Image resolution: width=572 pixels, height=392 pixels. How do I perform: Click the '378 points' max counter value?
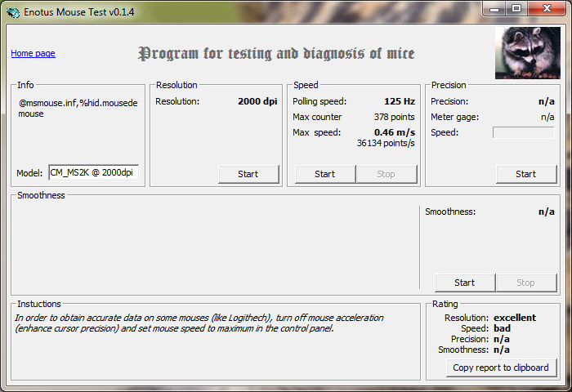tap(395, 117)
